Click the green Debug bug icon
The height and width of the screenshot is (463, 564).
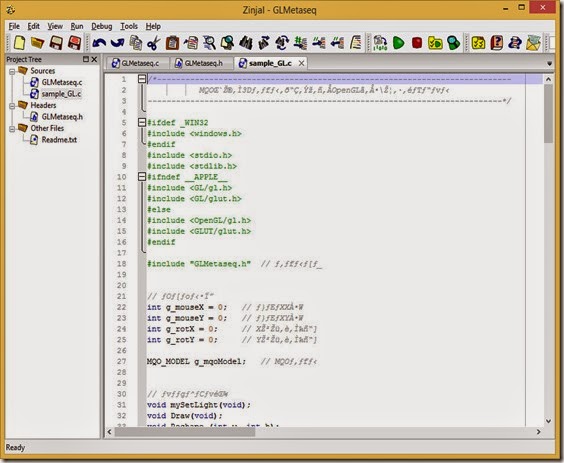point(454,43)
